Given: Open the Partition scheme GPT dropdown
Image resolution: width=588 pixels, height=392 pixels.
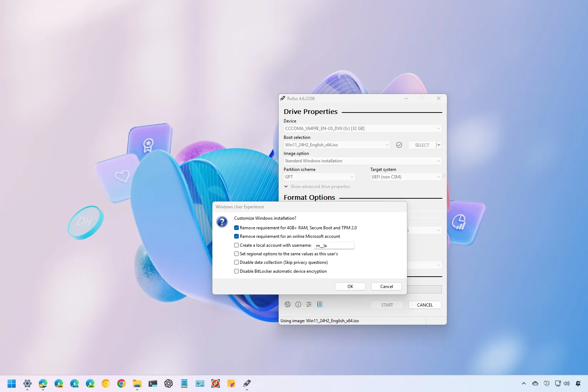Looking at the screenshot, I should pos(319,177).
